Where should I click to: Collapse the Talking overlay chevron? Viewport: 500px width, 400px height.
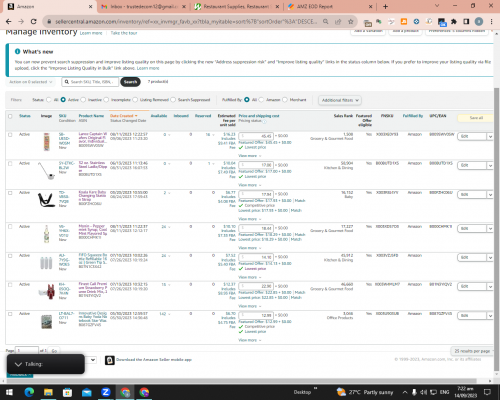tap(18, 364)
